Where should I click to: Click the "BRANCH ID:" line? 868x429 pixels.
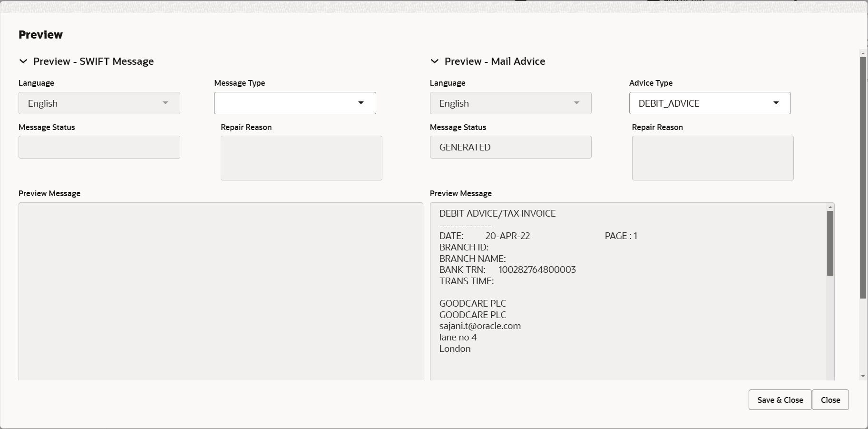(464, 247)
